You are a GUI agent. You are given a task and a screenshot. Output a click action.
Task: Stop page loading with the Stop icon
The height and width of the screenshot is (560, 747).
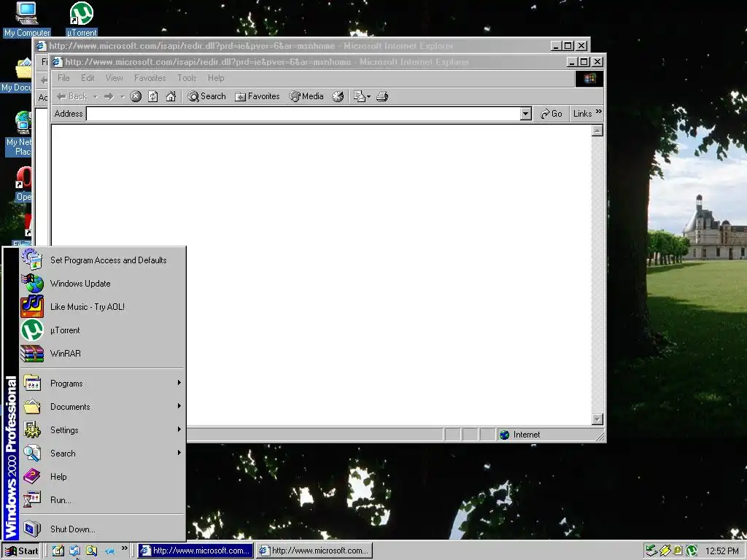136,96
